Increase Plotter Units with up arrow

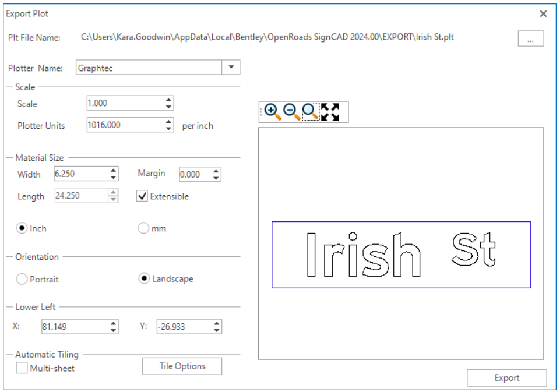click(x=168, y=121)
